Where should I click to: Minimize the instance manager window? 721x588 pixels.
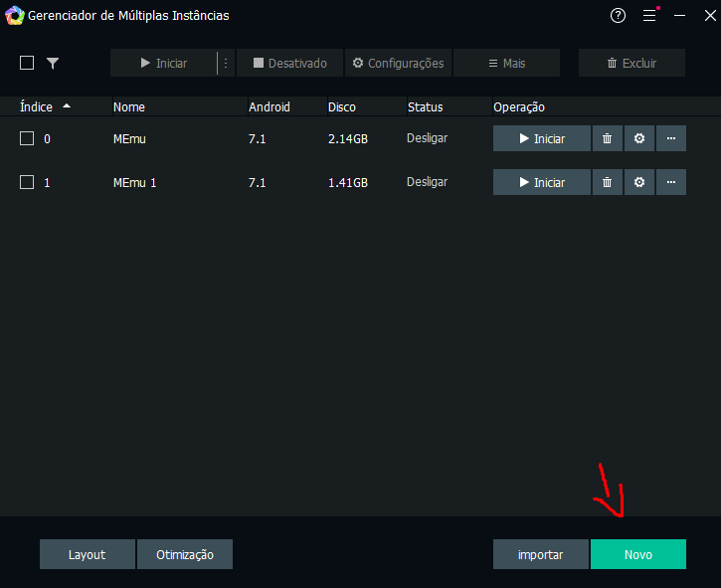coord(679,16)
